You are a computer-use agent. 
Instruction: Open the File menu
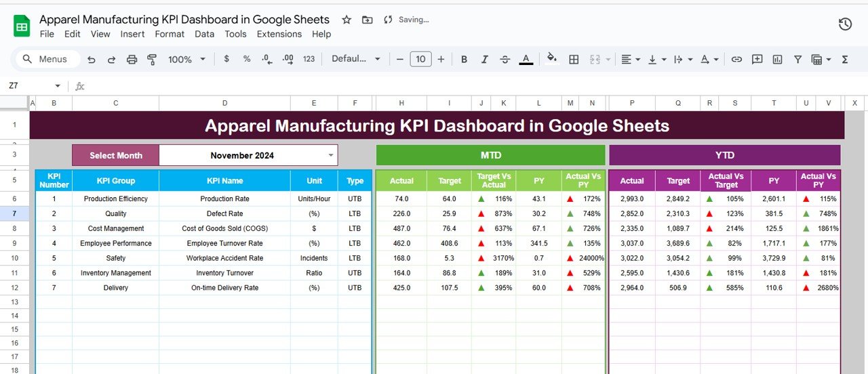pos(47,34)
